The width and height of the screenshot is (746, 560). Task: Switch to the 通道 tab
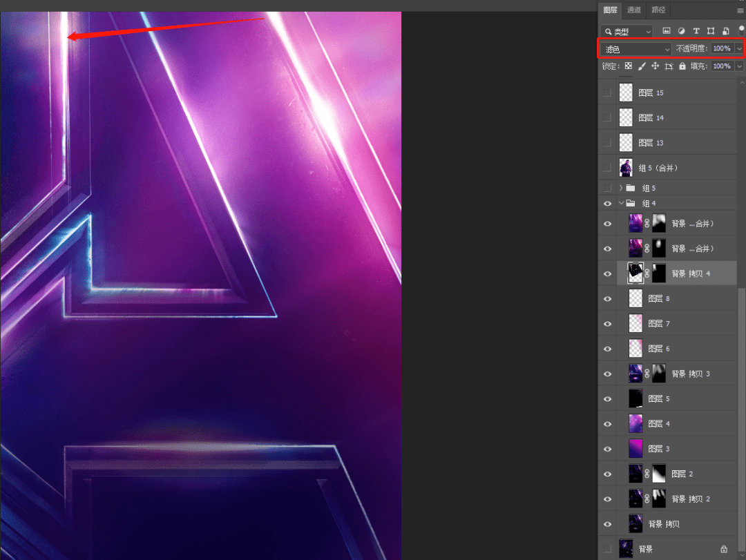pyautogui.click(x=633, y=10)
